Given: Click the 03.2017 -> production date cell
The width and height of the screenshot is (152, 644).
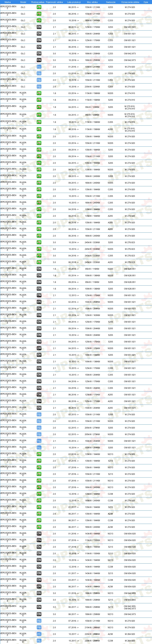Looking at the screenshot, I should 73,580.
